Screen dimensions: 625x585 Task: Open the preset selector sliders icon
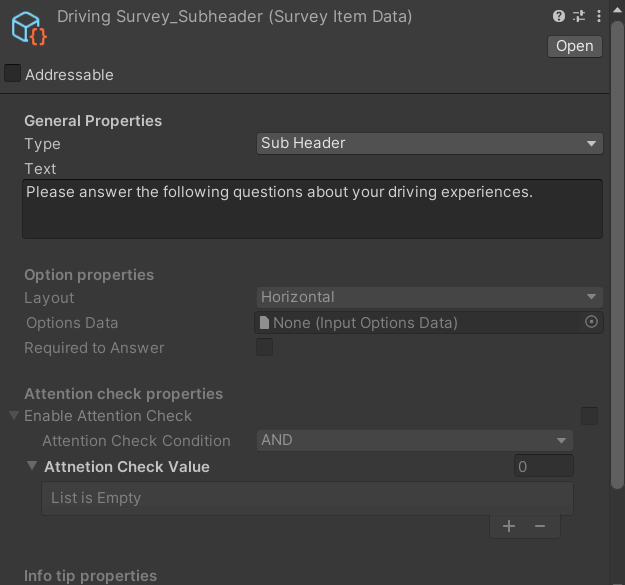pyautogui.click(x=579, y=16)
